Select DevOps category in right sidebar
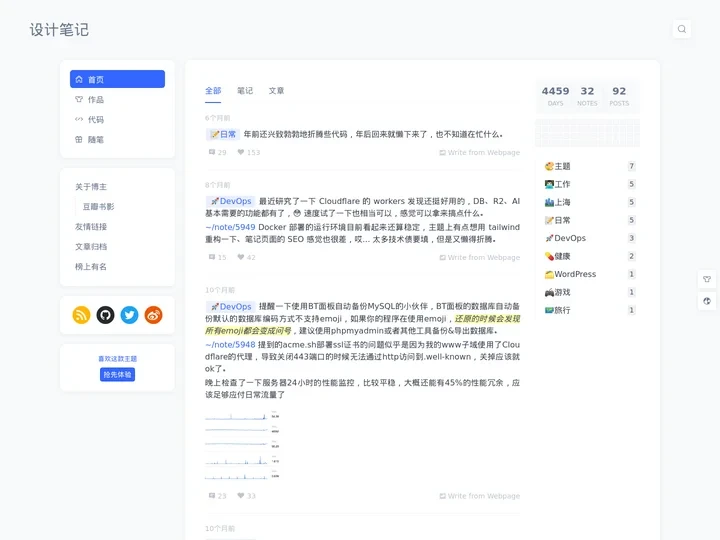720x540 pixels. click(590, 238)
